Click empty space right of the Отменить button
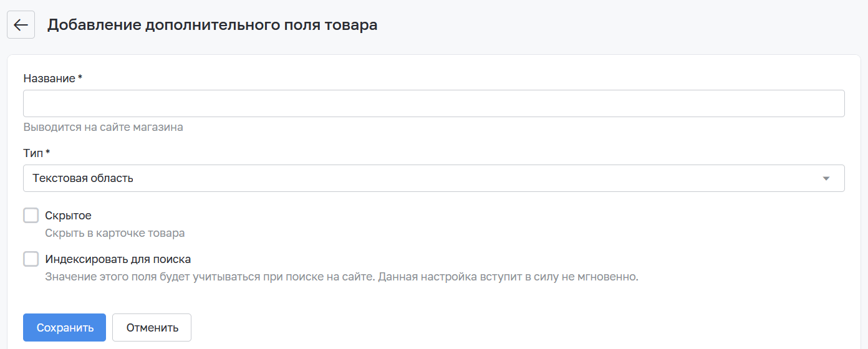 coord(499,328)
